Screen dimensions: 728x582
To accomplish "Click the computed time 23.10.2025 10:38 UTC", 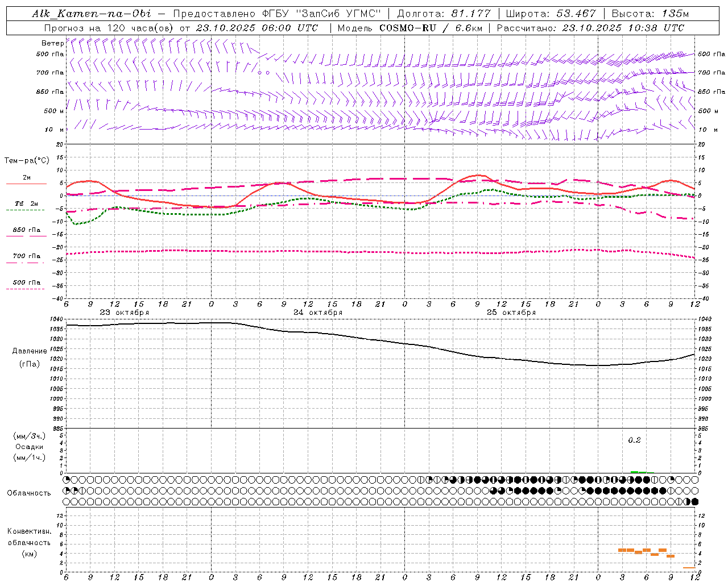I will click(623, 28).
